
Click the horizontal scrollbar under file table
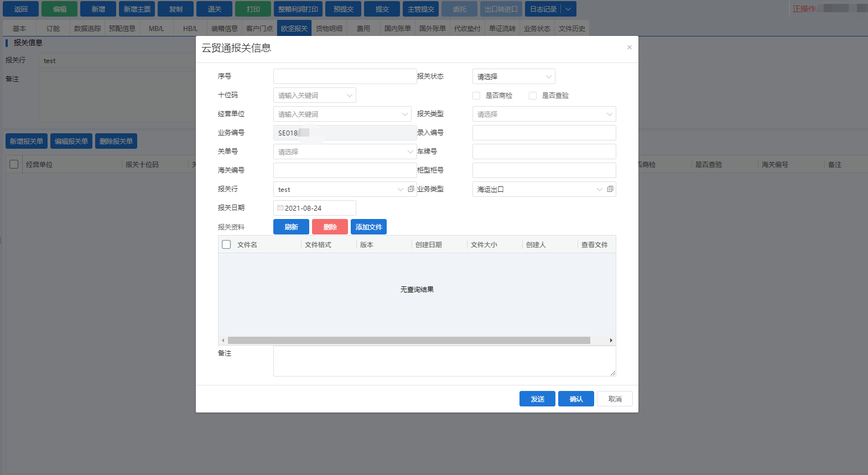click(408, 341)
